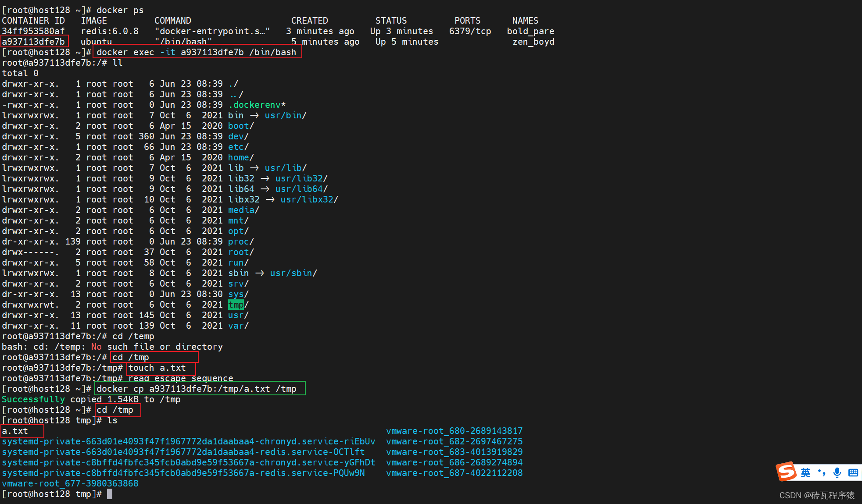The image size is (862, 504).
Task: Open the Sogou soft keyboard icon
Action: click(853, 472)
